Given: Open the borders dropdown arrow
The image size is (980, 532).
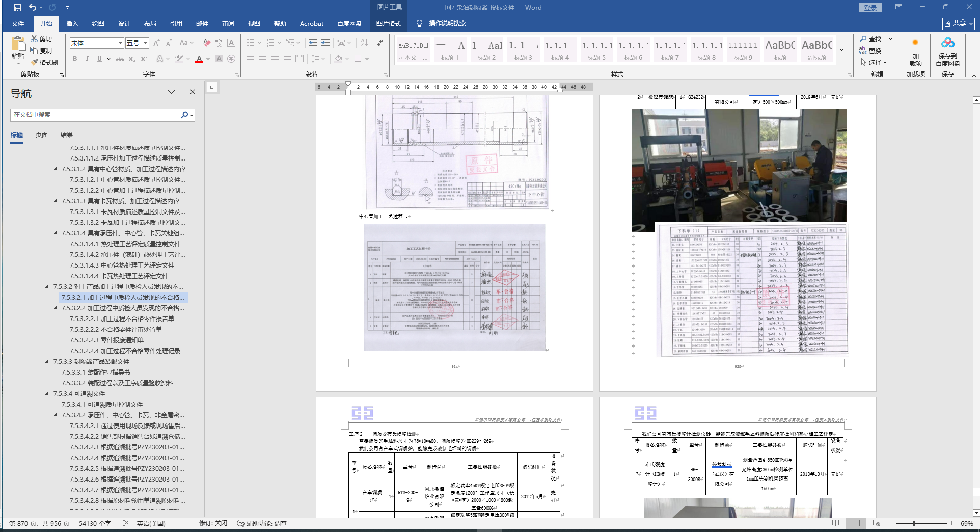Looking at the screenshot, I should pos(367,59).
